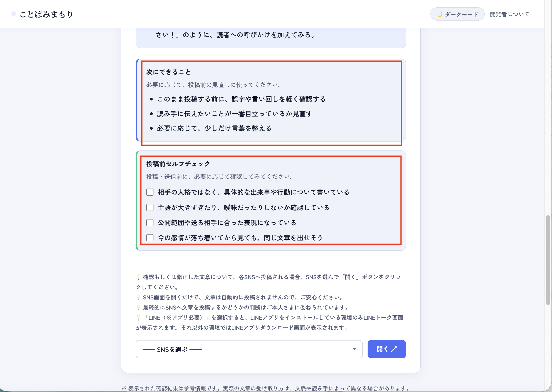The width and height of the screenshot is (552, 392).
Task: Click lightbulb icon beside 「LINE（※アプリ必要）」
Action: pos(139,318)
